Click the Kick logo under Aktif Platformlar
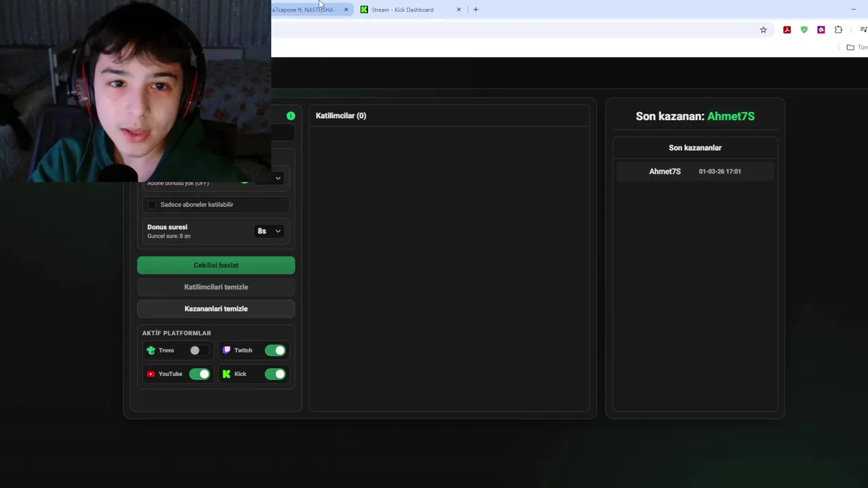Image resolution: width=868 pixels, height=488 pixels. click(x=226, y=374)
